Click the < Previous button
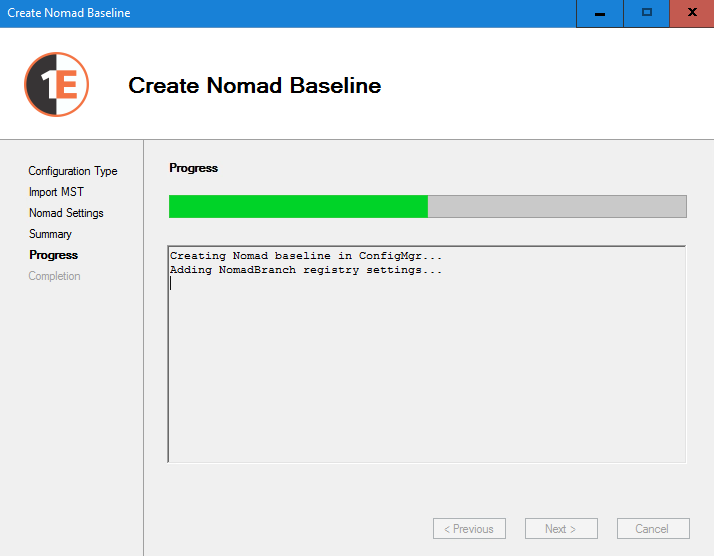 tap(469, 529)
